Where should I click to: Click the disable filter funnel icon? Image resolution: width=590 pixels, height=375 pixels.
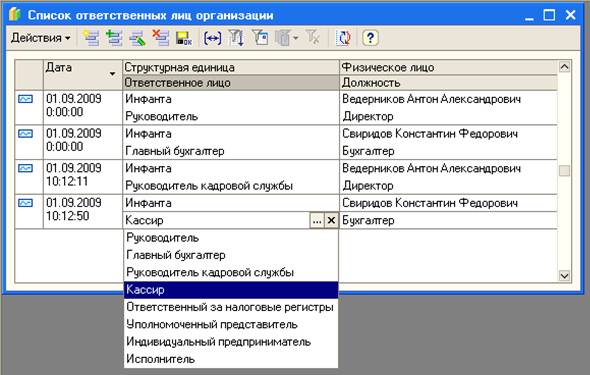pos(313,38)
